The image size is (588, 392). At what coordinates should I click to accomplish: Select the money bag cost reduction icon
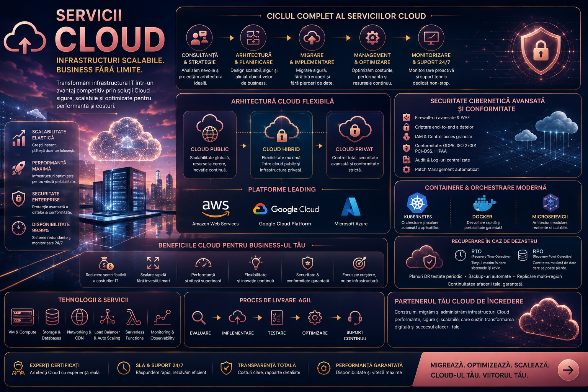[106, 263]
